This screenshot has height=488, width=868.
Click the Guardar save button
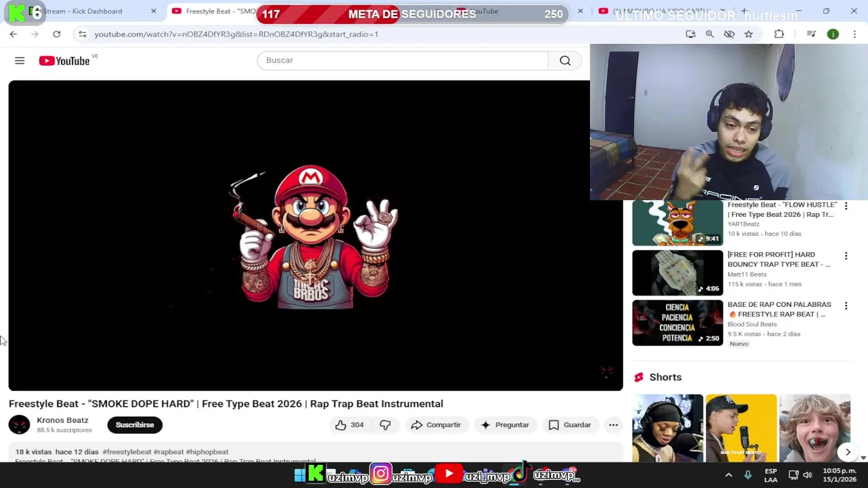pyautogui.click(x=570, y=425)
